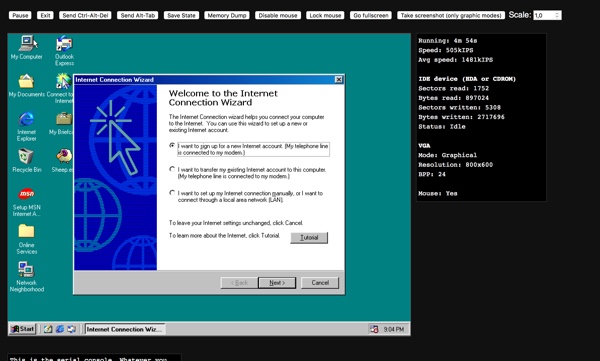Click the Disable mouse button
Image resolution: width=600 pixels, height=361 pixels.
[278, 15]
